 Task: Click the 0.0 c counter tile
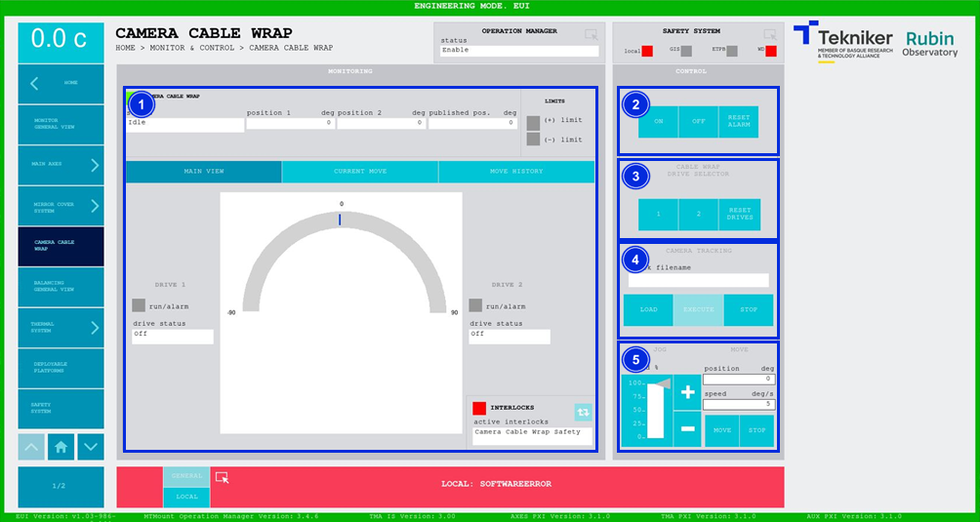[61, 43]
